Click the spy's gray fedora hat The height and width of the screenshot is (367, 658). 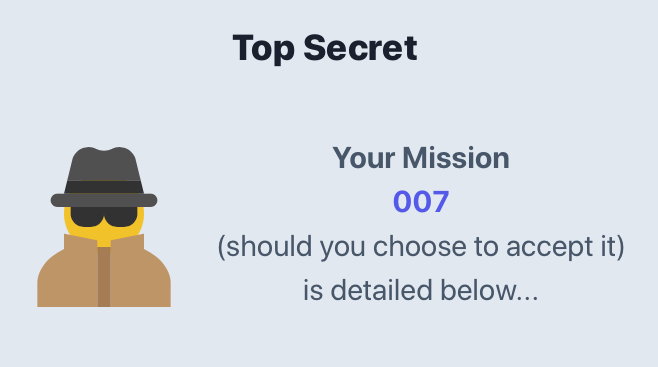(x=104, y=177)
